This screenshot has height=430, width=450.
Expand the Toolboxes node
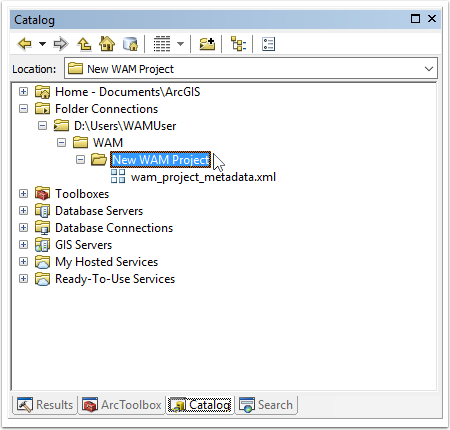tap(23, 194)
